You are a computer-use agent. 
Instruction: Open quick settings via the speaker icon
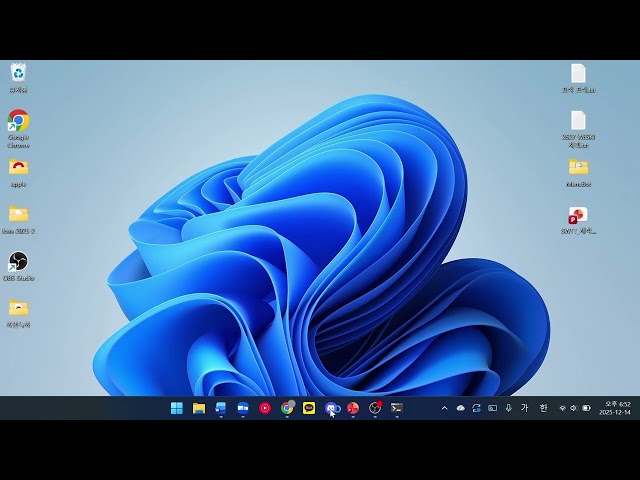[573, 408]
